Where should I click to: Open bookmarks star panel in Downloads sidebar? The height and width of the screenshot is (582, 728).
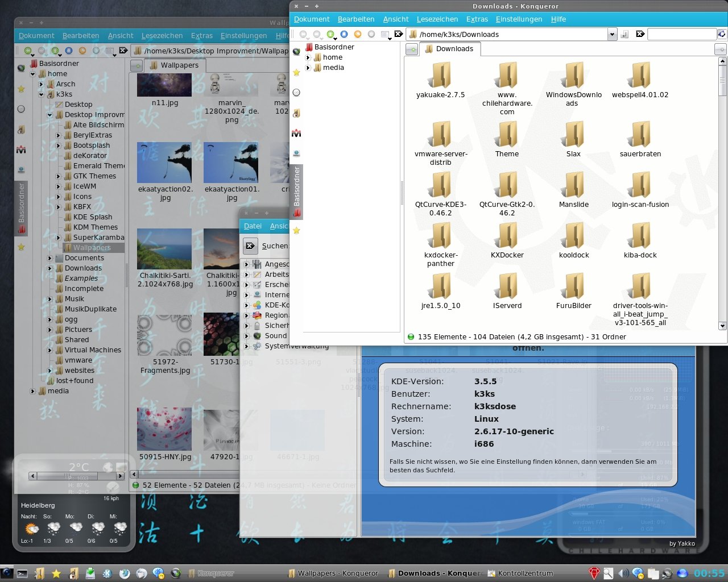pyautogui.click(x=296, y=72)
